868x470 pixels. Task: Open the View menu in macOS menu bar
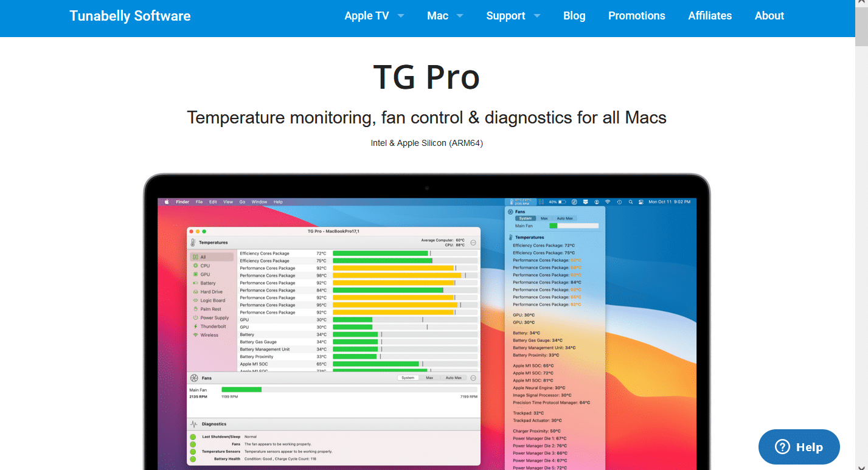pos(228,202)
